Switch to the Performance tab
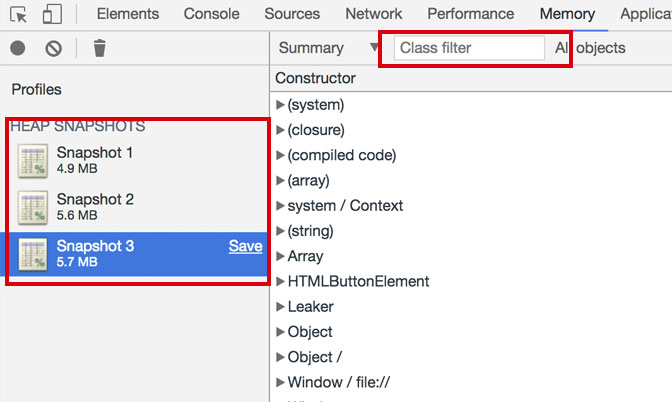Image resolution: width=672 pixels, height=402 pixels. point(470,14)
